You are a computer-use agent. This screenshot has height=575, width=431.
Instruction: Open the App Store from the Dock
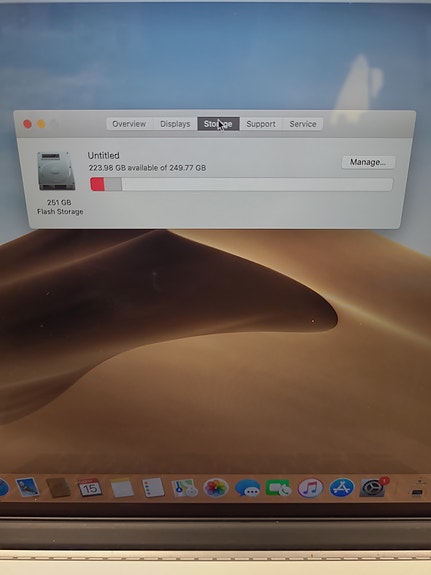(x=341, y=488)
